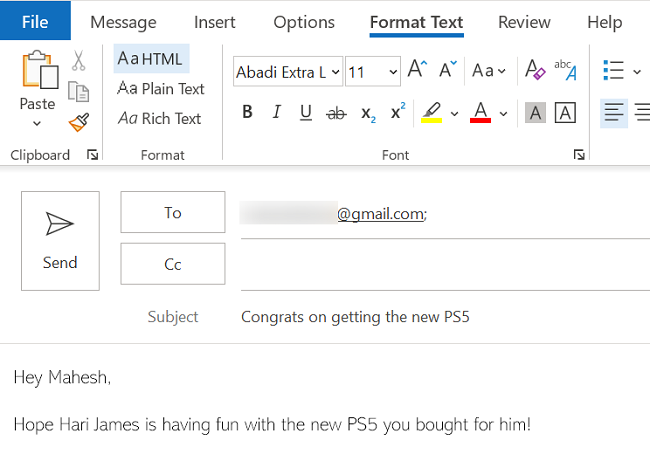Screen dimensions: 650x454
Task: Apply subscript formatting
Action: tap(368, 113)
